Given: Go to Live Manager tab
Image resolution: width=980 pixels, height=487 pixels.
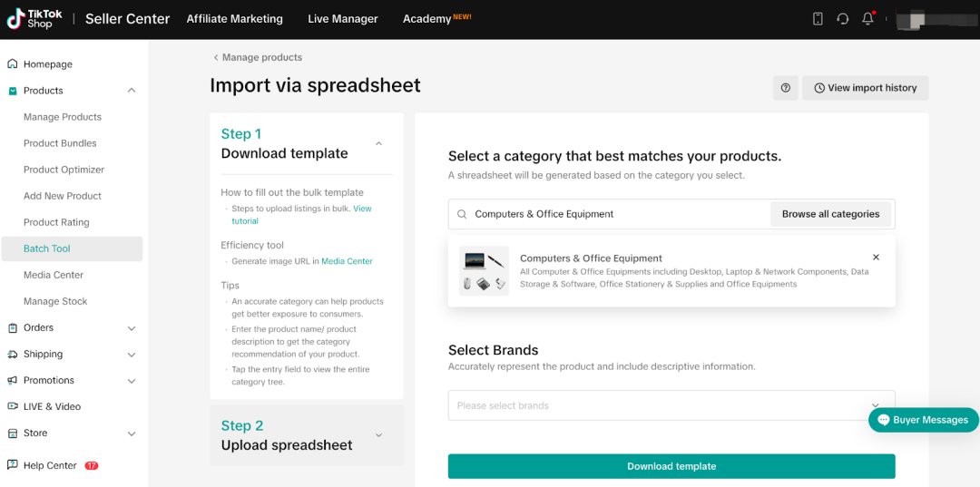Looking at the screenshot, I should point(342,19).
